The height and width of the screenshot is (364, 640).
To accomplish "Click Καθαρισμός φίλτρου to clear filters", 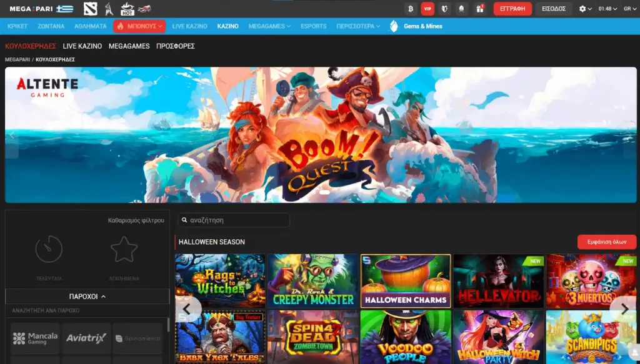I will click(136, 220).
